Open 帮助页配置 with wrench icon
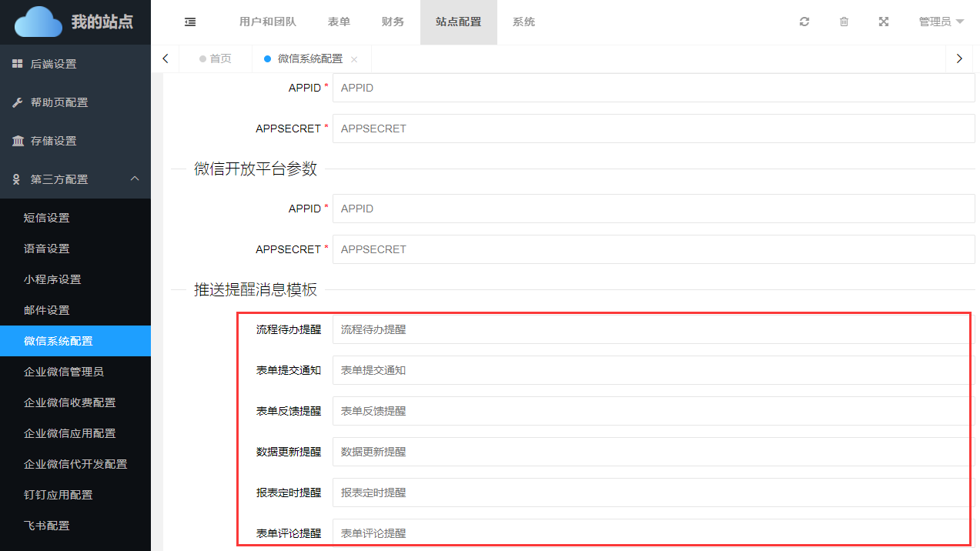 pos(59,102)
